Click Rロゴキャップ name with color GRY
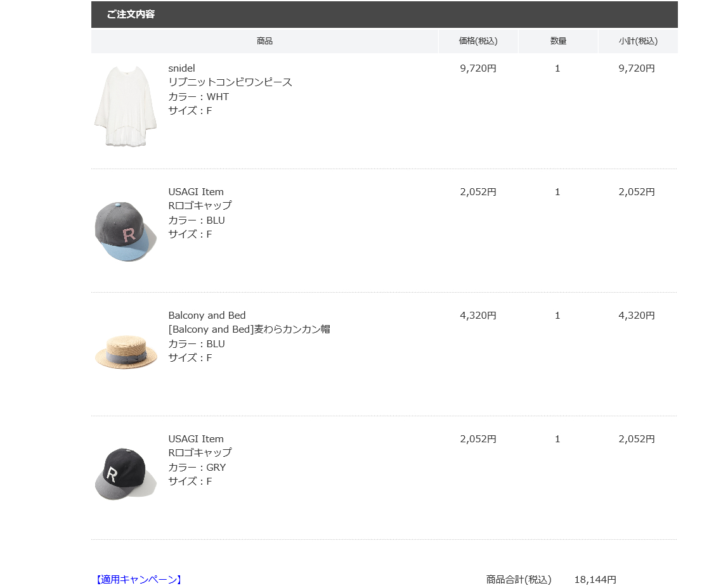This screenshot has height=588, width=728. click(200, 452)
